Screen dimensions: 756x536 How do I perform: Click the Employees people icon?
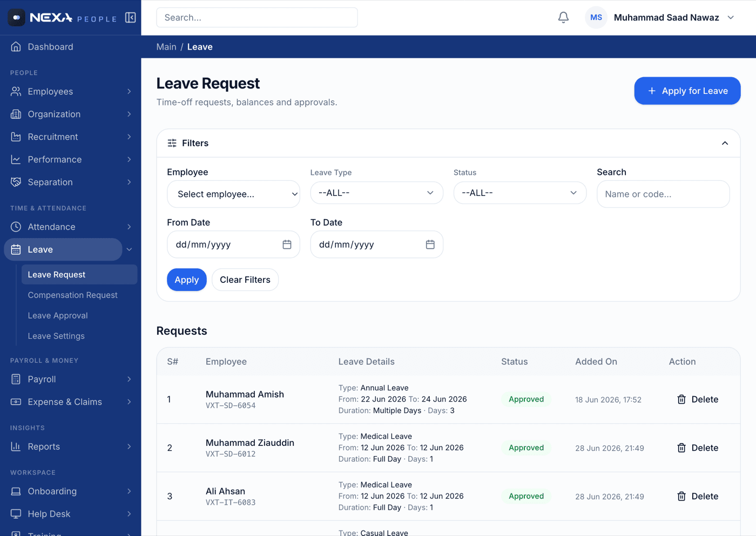(16, 92)
